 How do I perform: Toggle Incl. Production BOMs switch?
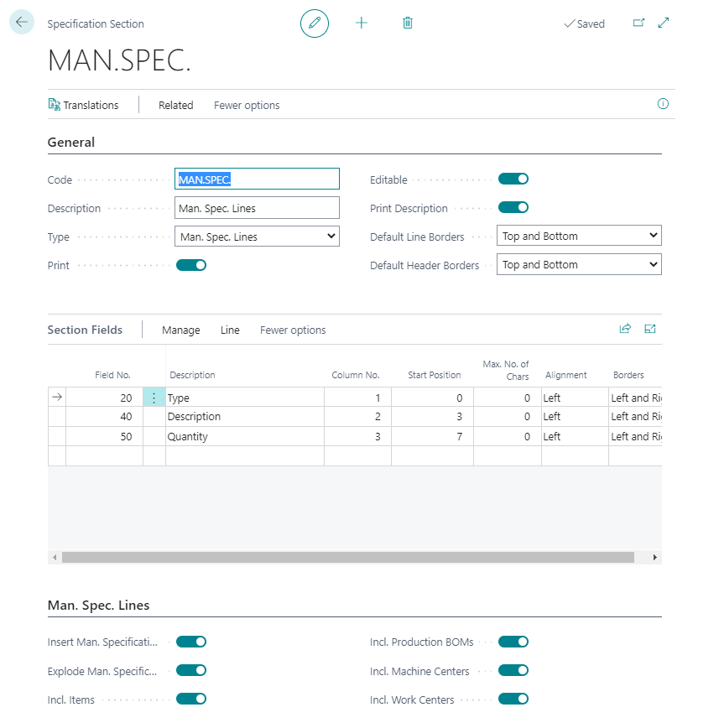(513, 642)
